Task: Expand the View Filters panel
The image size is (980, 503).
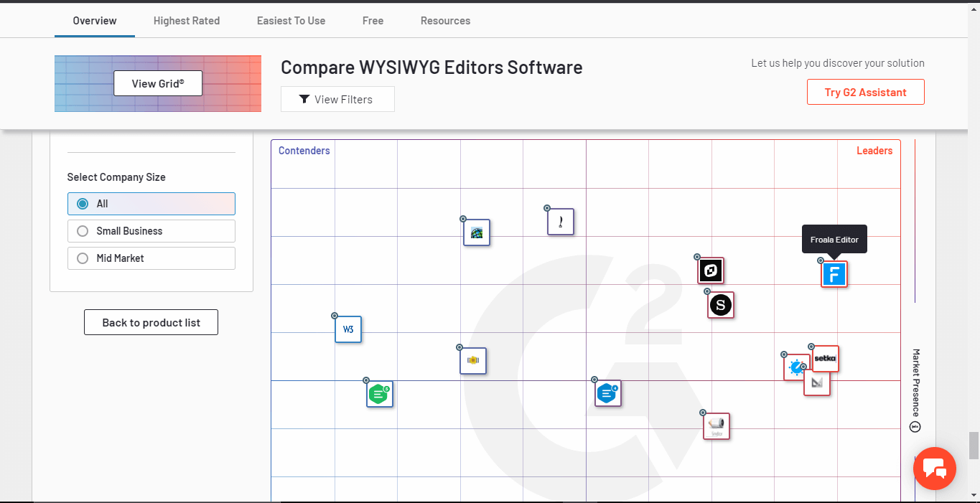Action: pyautogui.click(x=337, y=99)
